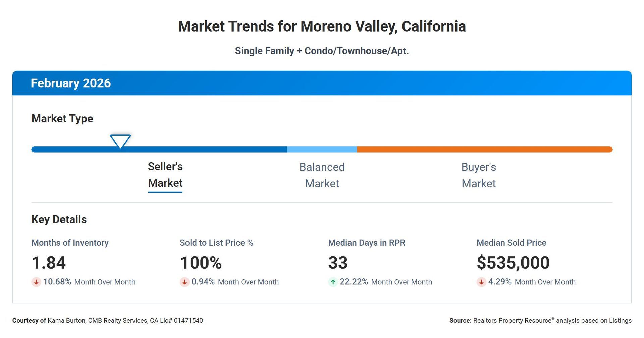Click the Sold to List Price % label
Viewport: 644px width, 338px height.
click(x=216, y=243)
